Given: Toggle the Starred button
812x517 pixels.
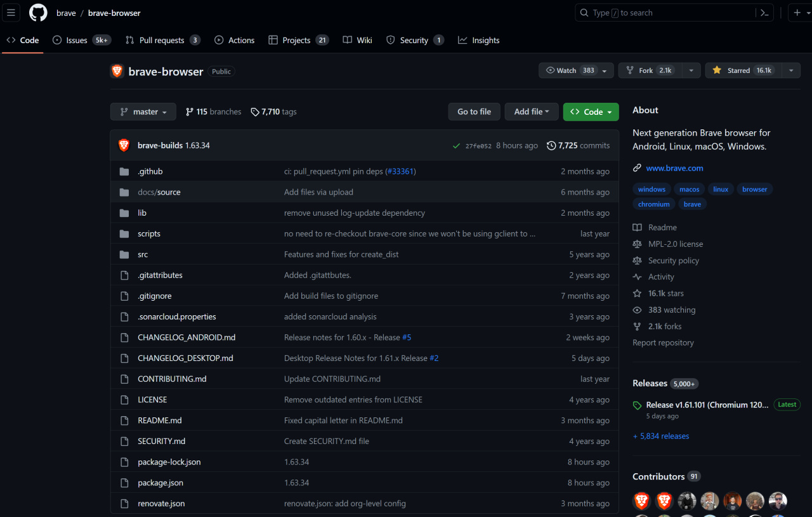Looking at the screenshot, I should (x=743, y=70).
